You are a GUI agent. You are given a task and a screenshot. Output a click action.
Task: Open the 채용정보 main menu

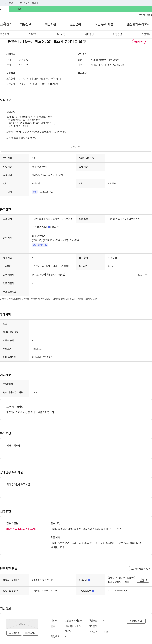25,24
